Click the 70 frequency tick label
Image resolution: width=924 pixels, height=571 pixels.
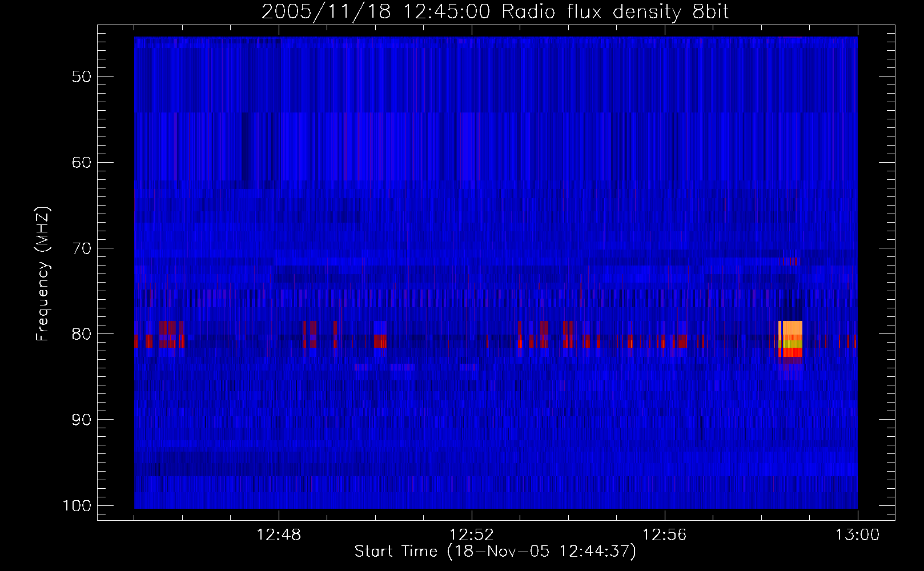pos(82,248)
